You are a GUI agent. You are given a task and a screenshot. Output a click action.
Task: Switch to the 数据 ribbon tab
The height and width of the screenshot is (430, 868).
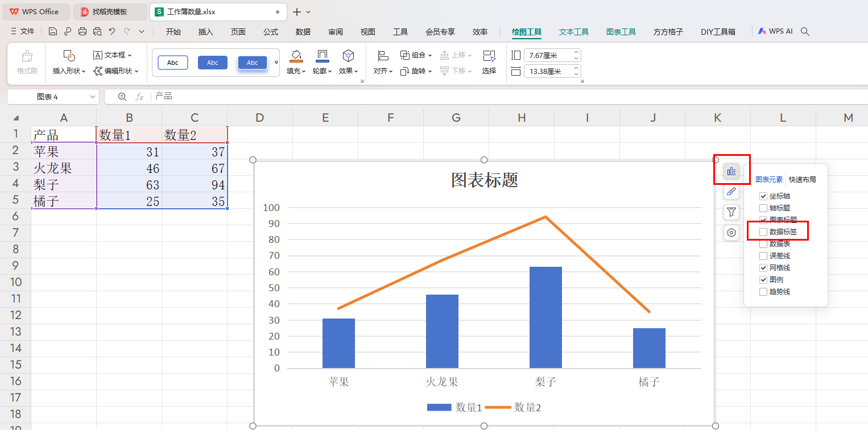click(303, 32)
